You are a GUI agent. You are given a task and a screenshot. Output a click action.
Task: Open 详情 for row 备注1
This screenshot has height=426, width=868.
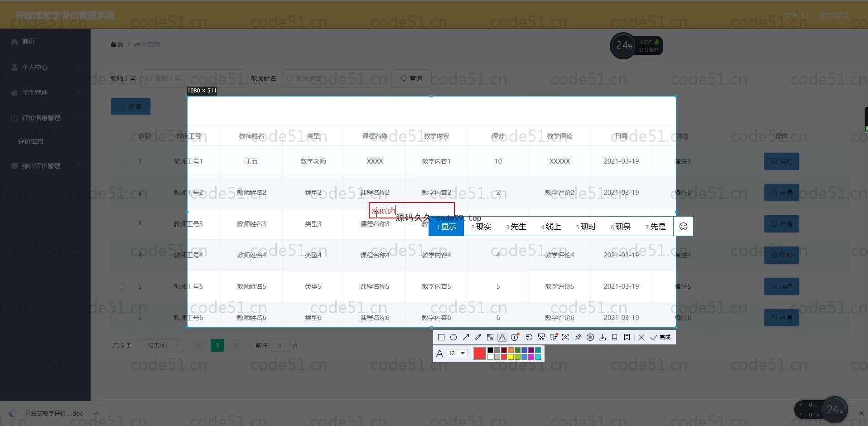pos(781,161)
